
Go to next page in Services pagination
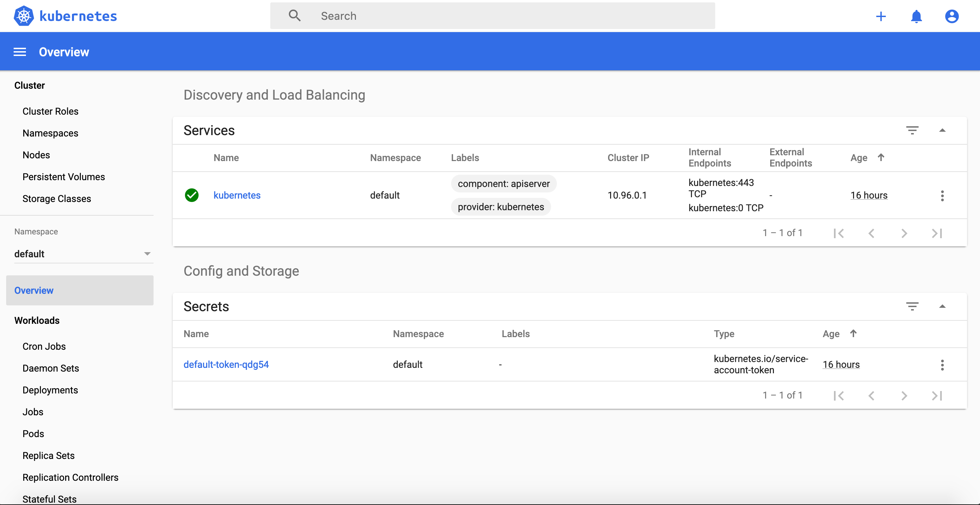coord(904,233)
